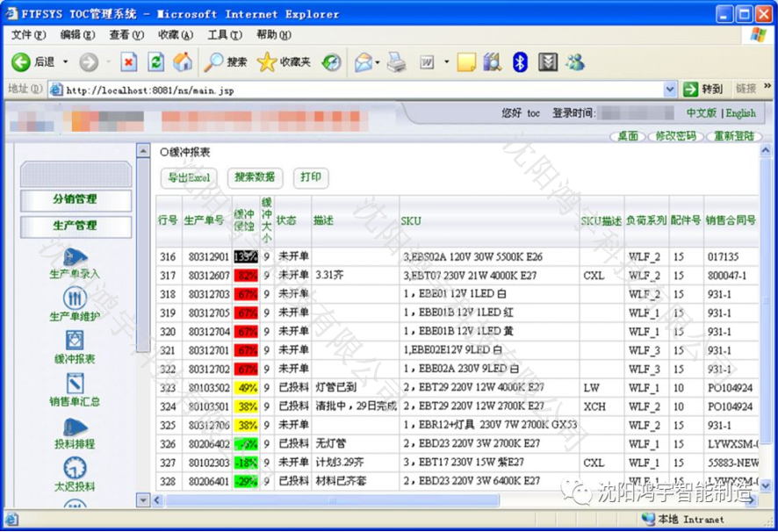Switch language via the English link
Viewport: 778px width, 532px height.
740,113
